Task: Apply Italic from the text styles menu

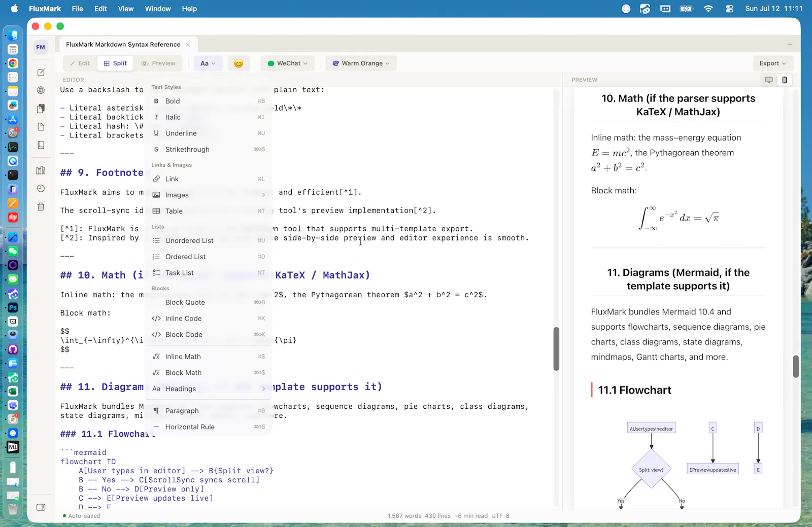Action: pyautogui.click(x=209, y=117)
